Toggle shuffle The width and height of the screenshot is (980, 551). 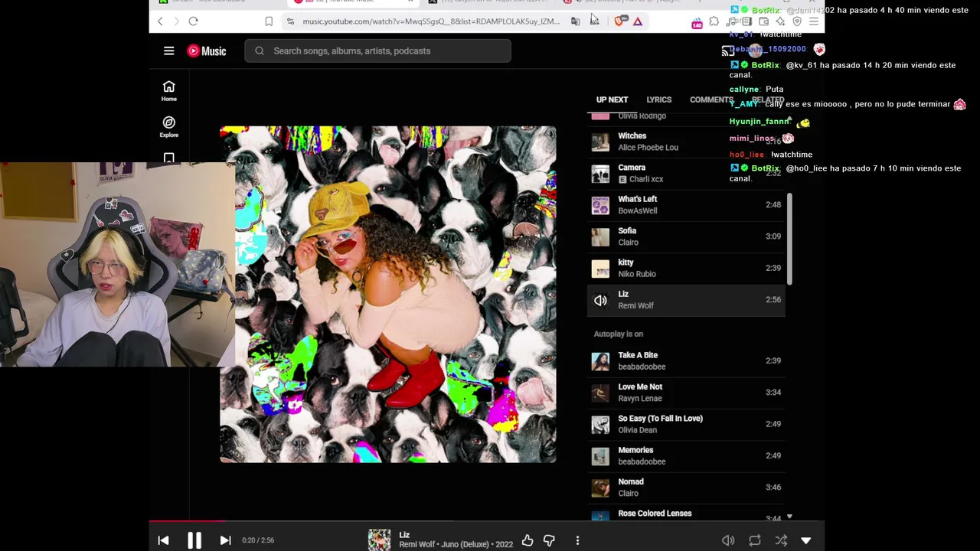781,540
